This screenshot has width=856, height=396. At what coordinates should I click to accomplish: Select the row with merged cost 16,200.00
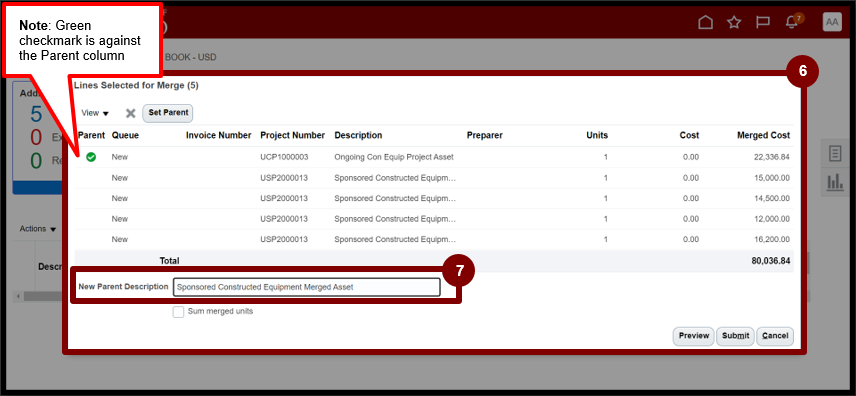click(x=434, y=239)
